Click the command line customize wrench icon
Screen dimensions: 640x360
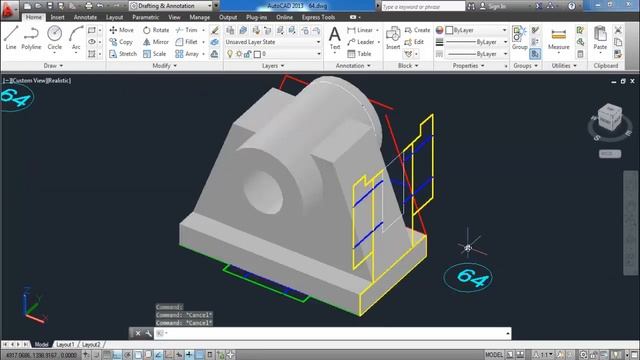pos(148,333)
